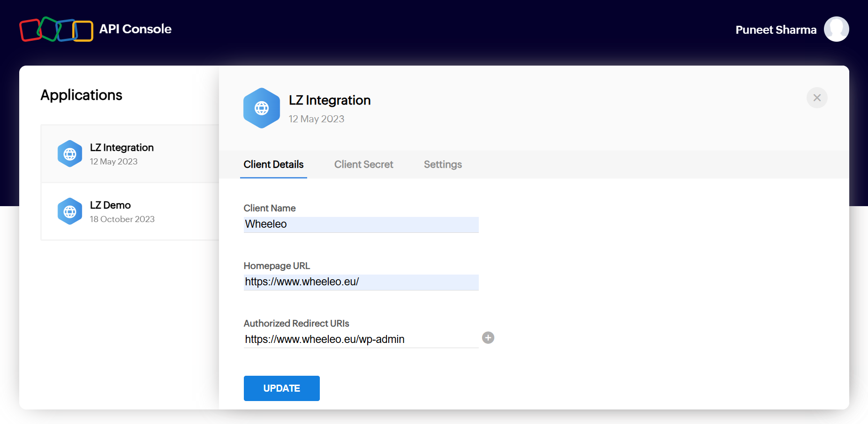
Task: Click the 12 May 2023 date in panel header
Action: (317, 119)
